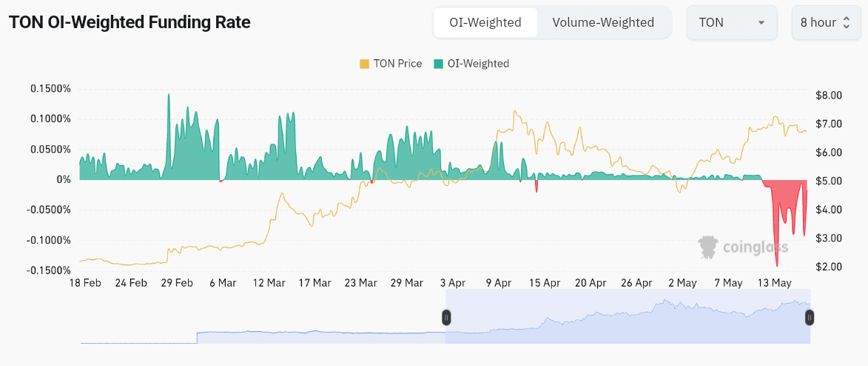Click the yellow TON Price legend swatch
868x366 pixels.
click(x=364, y=64)
